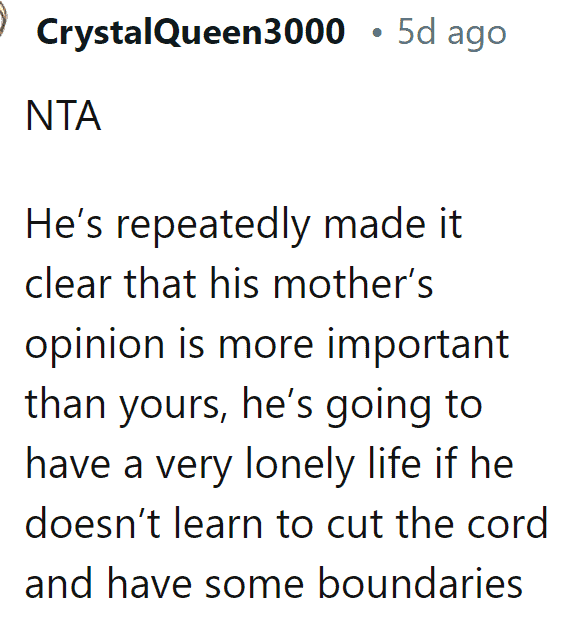Click the word doesn't in the comment

(x=92, y=523)
